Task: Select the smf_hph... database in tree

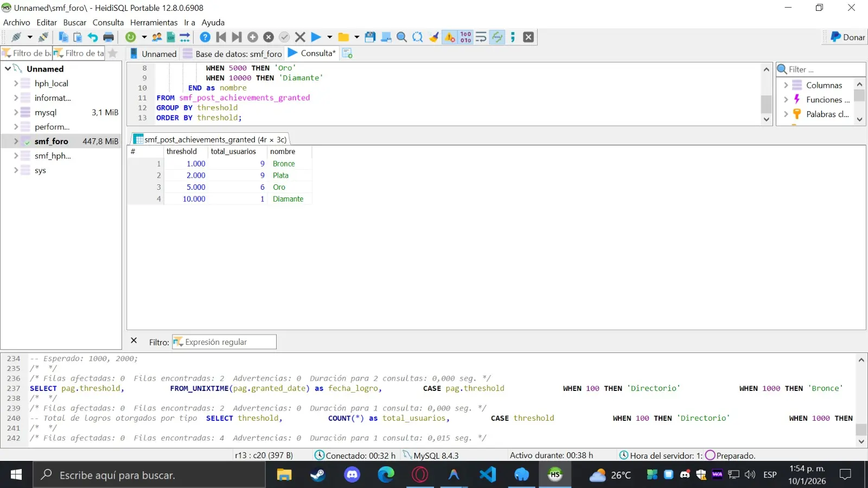Action: (53, 156)
